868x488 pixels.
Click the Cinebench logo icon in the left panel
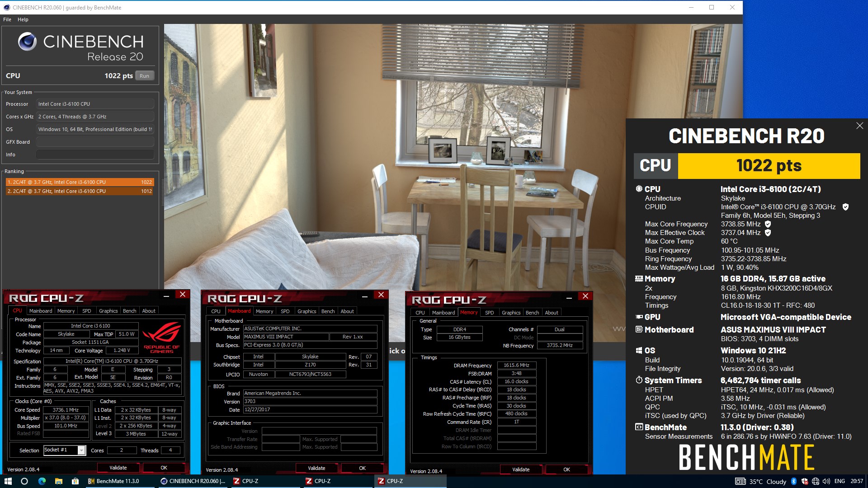tap(27, 42)
